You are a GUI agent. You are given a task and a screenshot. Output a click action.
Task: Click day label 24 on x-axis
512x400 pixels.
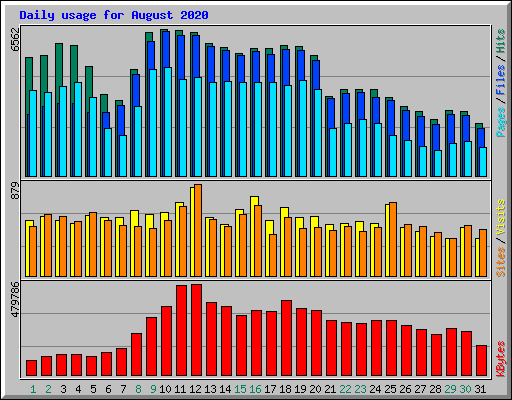(x=375, y=389)
